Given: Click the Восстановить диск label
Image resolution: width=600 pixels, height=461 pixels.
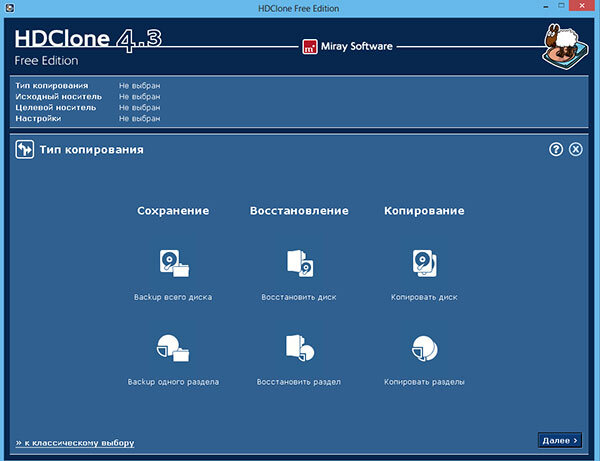Looking at the screenshot, I should 299,297.
